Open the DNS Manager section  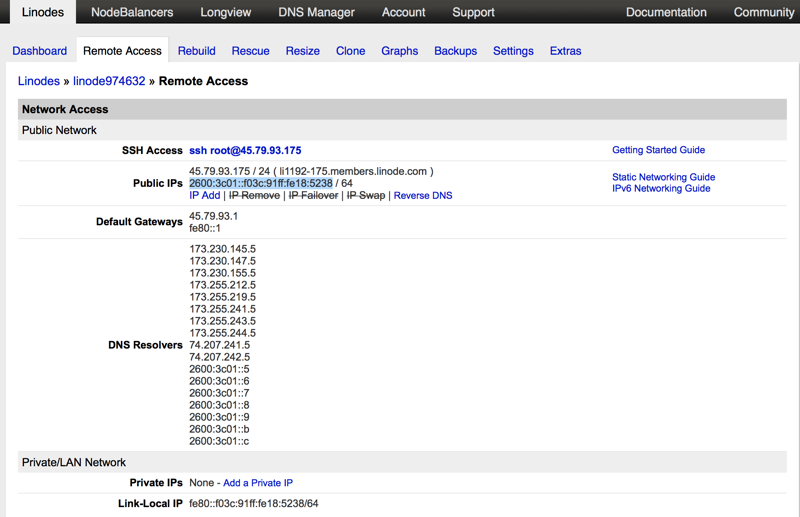pos(316,12)
